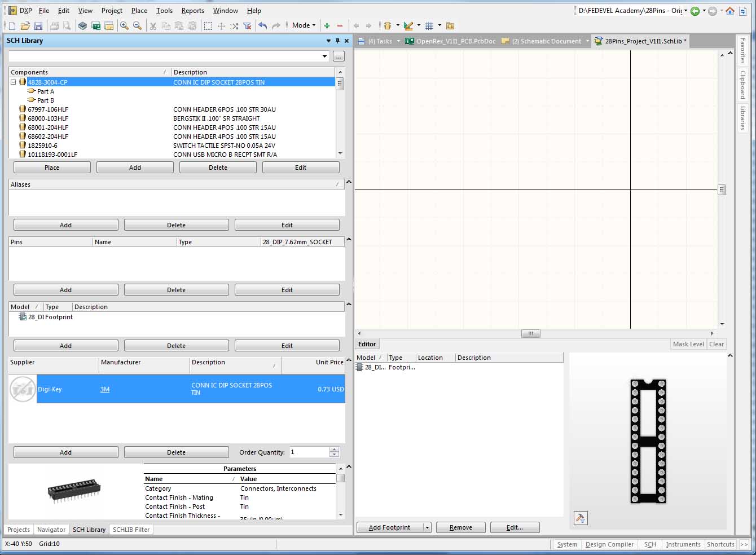Open the Add Footprint dropdown arrow
Image resolution: width=756 pixels, height=555 pixels.
point(427,528)
